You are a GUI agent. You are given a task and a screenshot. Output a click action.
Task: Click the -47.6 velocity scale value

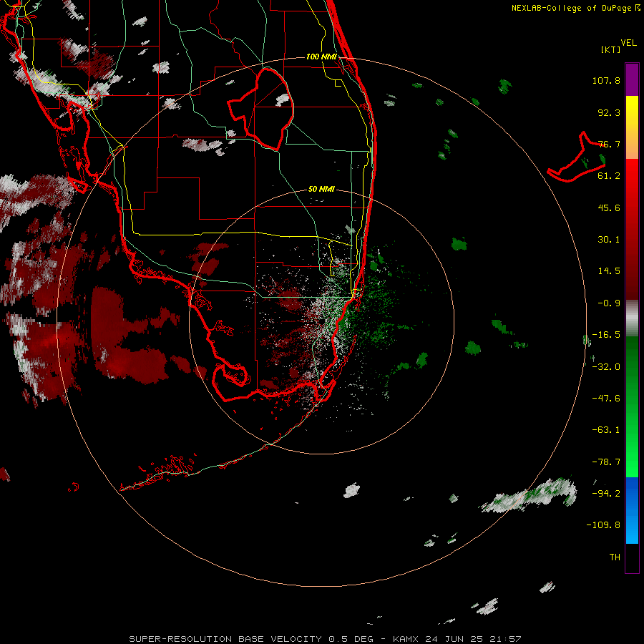click(x=606, y=399)
